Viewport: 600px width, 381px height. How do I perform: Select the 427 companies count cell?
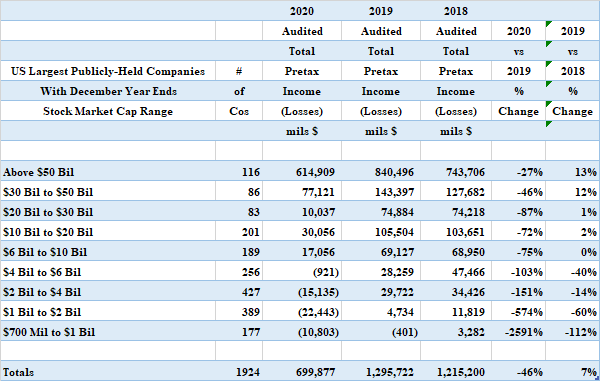point(251,292)
